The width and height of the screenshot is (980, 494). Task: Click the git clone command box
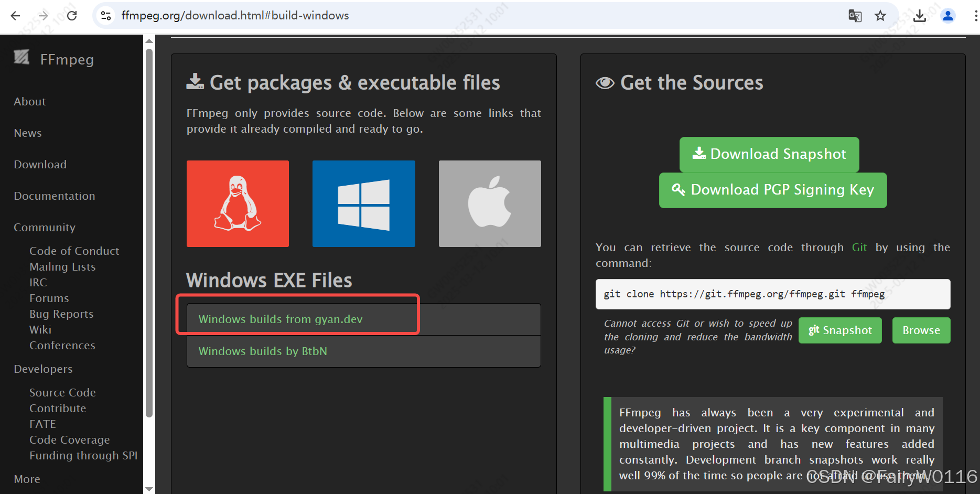[x=773, y=294]
